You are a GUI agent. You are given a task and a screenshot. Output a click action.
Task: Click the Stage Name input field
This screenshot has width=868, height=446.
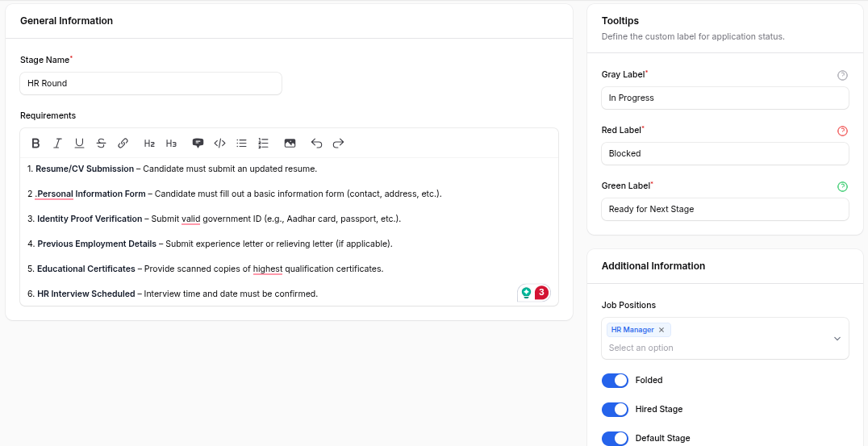[151, 84]
